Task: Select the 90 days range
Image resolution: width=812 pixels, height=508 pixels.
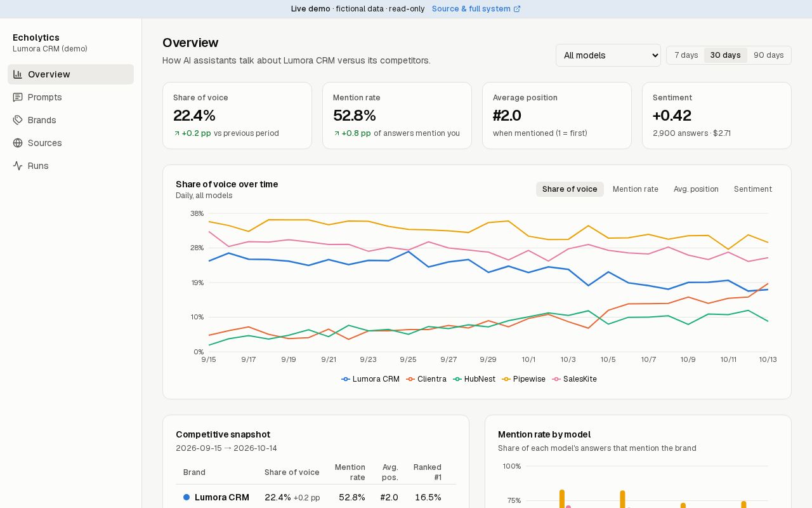Action: pyautogui.click(x=768, y=55)
